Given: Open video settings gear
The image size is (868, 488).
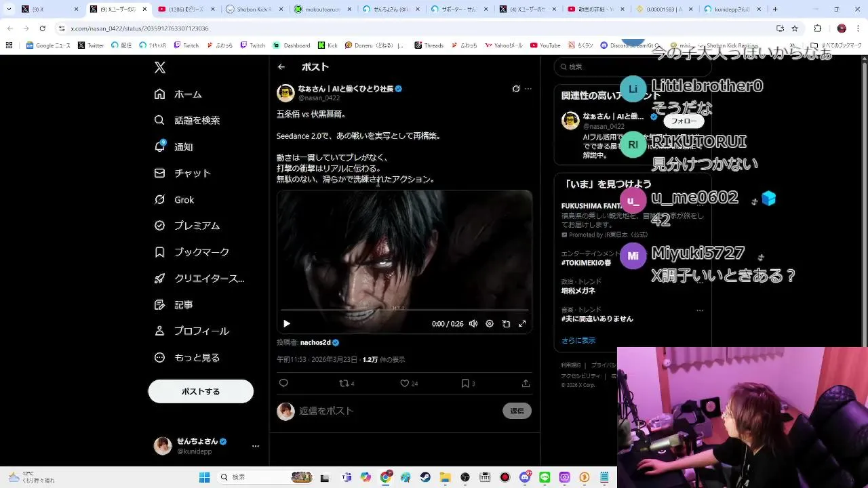Looking at the screenshot, I should pos(490,324).
